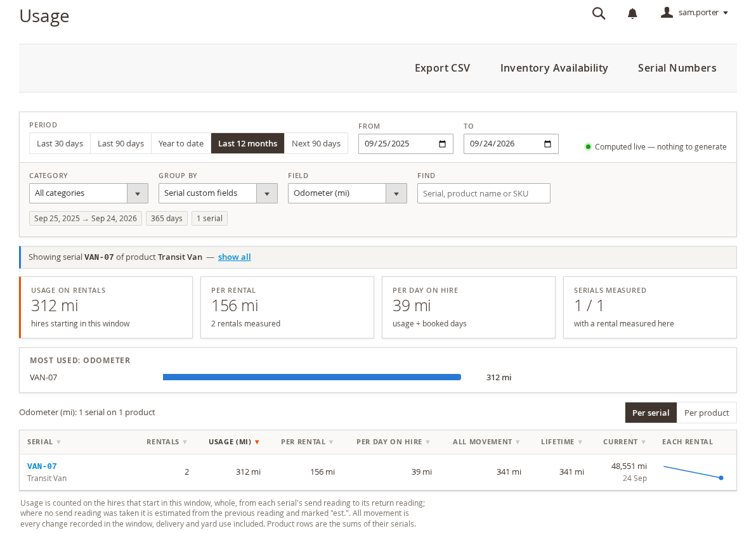
Task: Click the Serials Measured 1 / 1 card
Action: pos(650,307)
